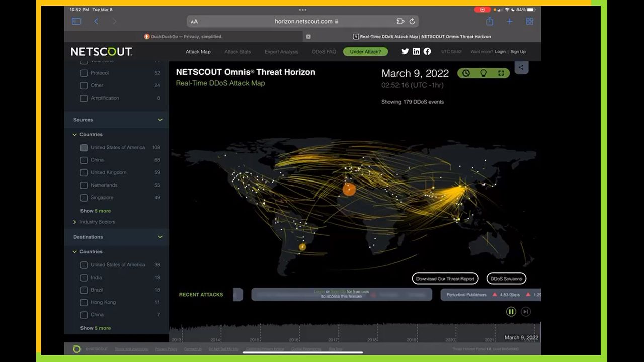
Task: Click the share icon at map corner
Action: pyautogui.click(x=521, y=67)
